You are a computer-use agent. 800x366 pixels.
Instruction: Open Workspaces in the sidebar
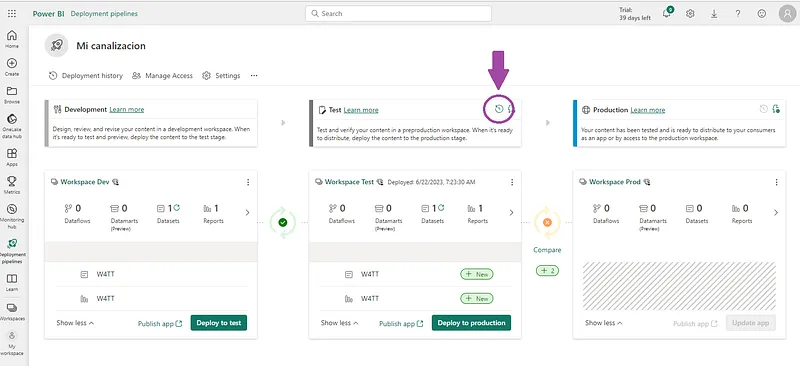[x=12, y=311]
